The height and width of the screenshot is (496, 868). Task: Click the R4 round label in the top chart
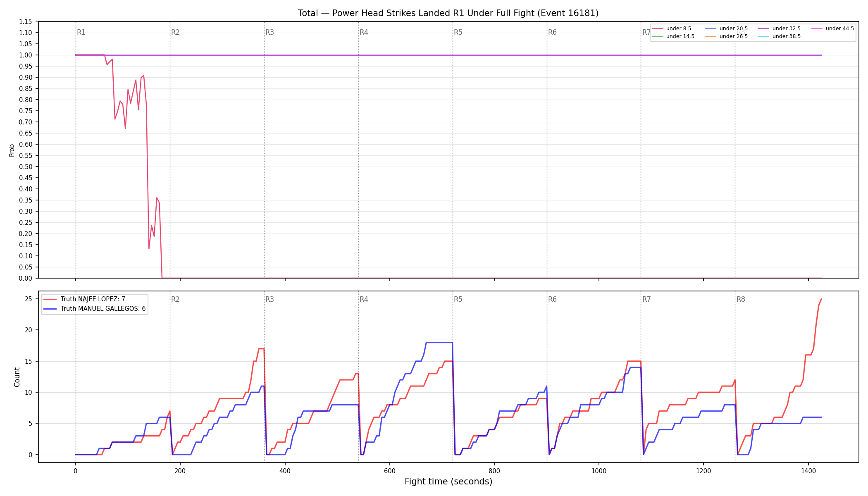(x=364, y=32)
